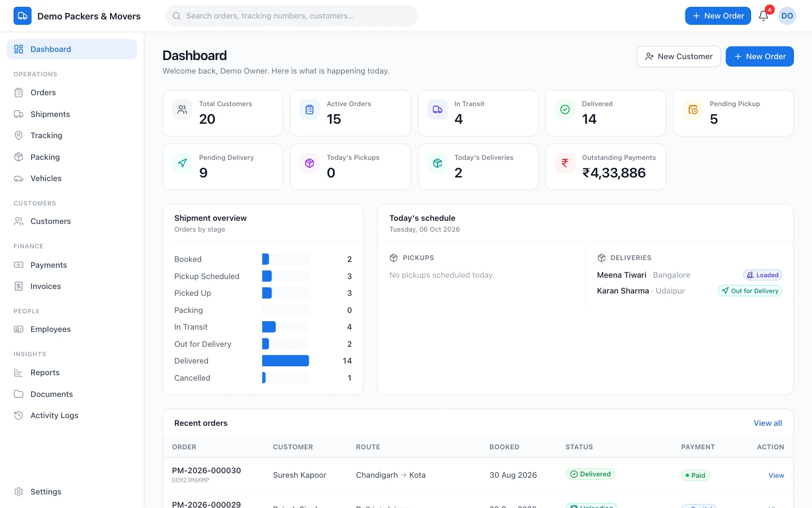
Task: Click the Delivered checkmark card icon
Action: [565, 109]
